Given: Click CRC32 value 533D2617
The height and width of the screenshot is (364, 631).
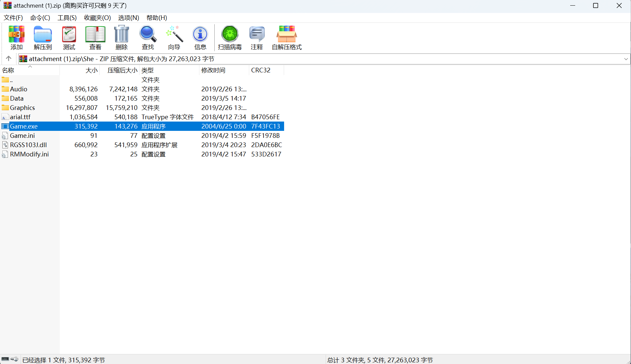Looking at the screenshot, I should 266,154.
